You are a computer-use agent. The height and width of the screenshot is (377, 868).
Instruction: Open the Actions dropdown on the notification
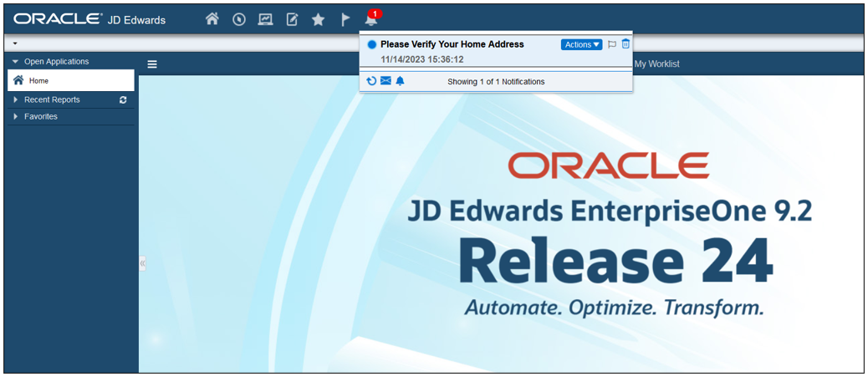[x=581, y=45]
